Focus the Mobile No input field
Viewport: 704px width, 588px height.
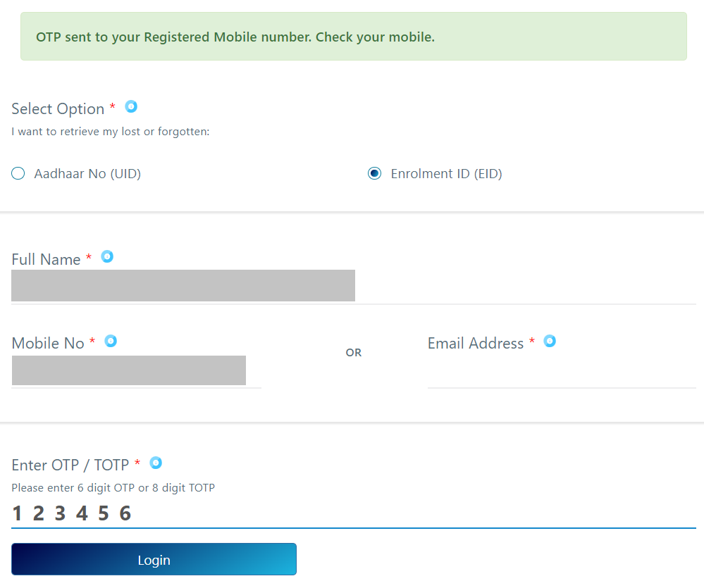pyautogui.click(x=129, y=371)
